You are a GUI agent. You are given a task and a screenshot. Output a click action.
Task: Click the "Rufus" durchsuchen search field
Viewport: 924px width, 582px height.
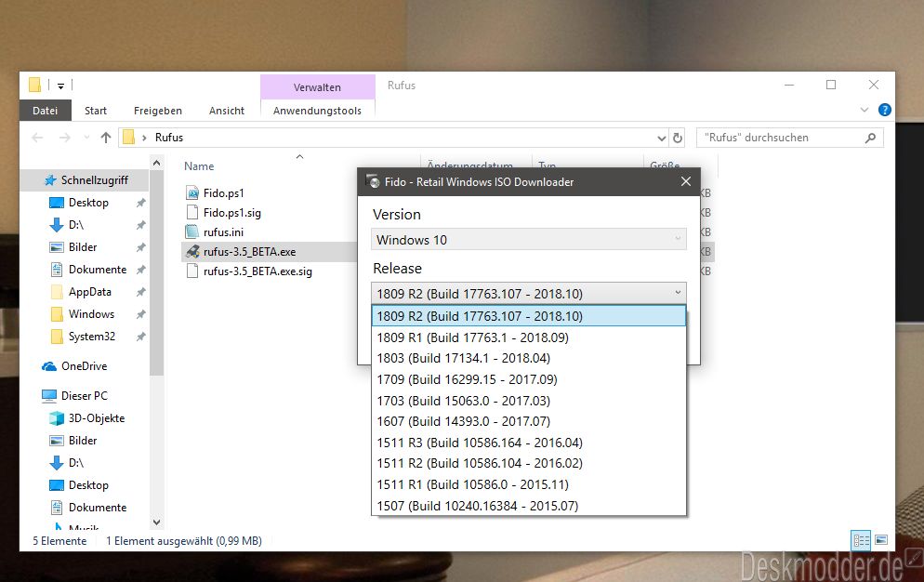(x=789, y=138)
